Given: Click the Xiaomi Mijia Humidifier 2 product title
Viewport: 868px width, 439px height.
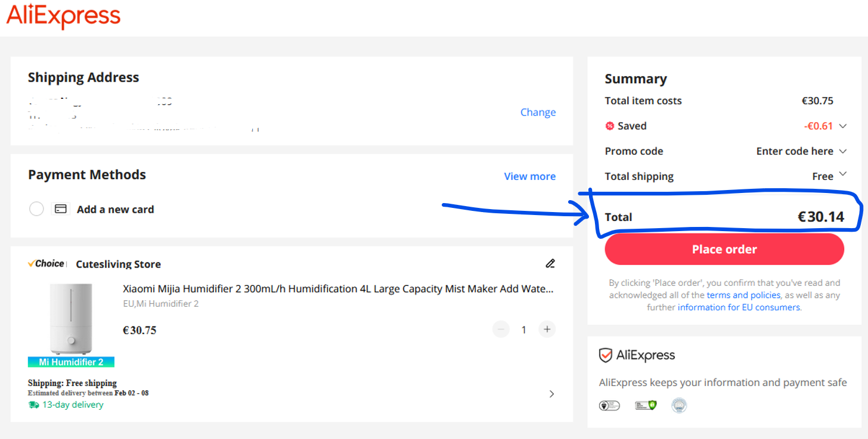Looking at the screenshot, I should (338, 289).
